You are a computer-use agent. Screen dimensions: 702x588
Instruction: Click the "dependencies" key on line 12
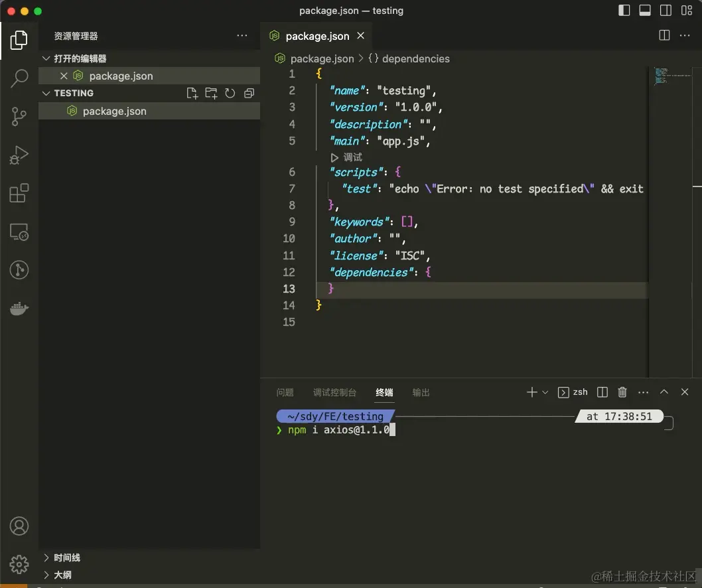(x=371, y=272)
